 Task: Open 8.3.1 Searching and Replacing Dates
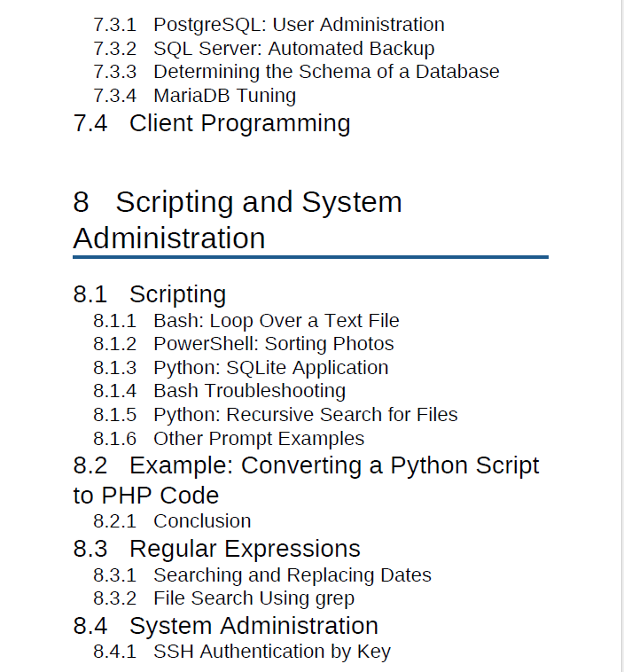click(262, 575)
